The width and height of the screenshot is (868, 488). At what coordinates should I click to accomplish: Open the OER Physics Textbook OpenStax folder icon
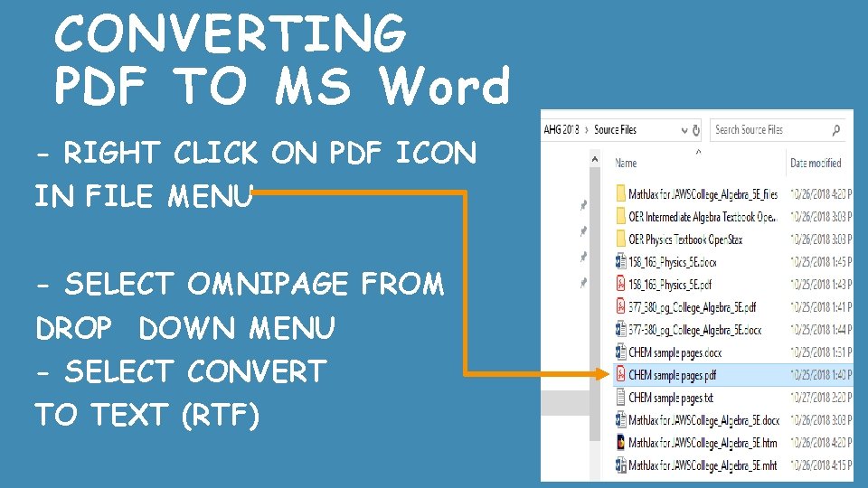pyautogui.click(x=620, y=239)
